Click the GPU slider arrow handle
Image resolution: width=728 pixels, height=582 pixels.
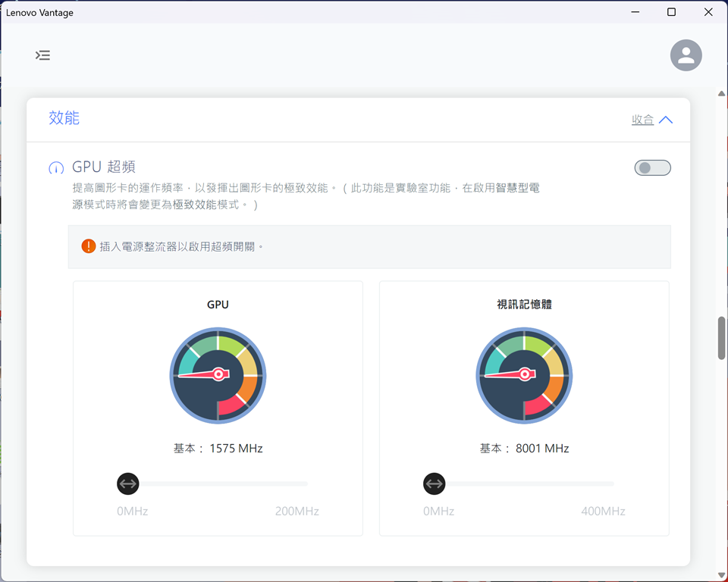[x=128, y=483]
